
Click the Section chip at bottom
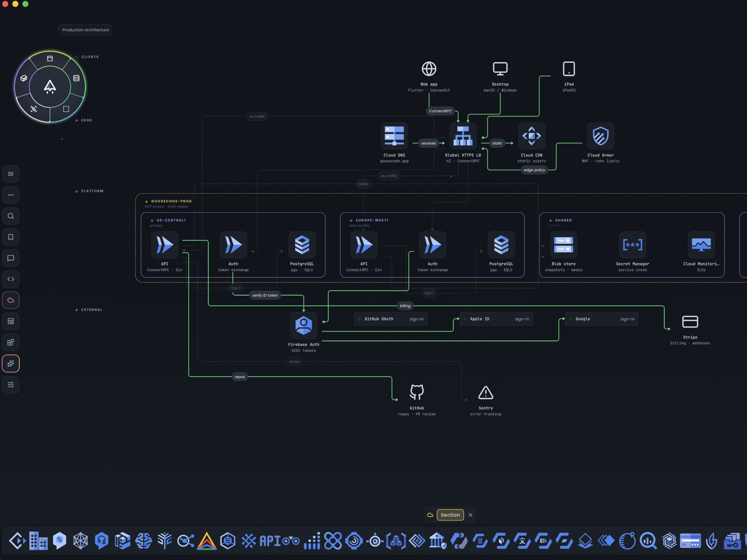coord(450,515)
